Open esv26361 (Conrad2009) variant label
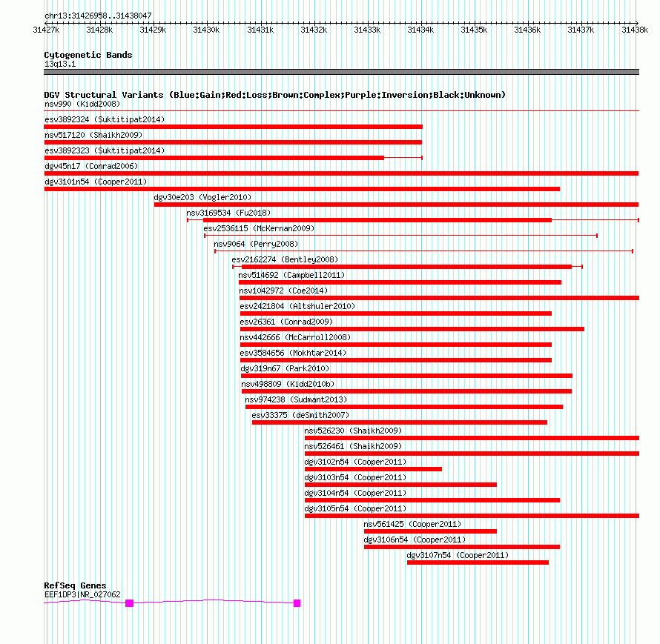The image size is (660, 644). [x=286, y=322]
